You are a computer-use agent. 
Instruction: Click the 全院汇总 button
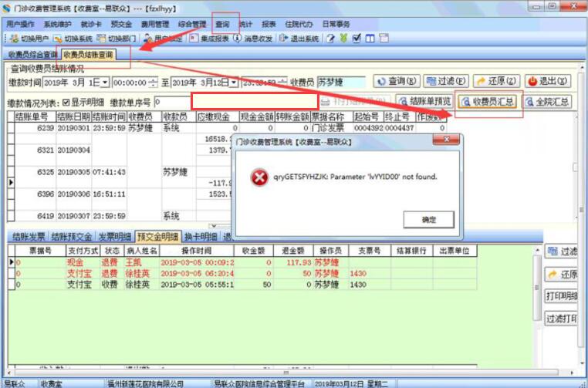(547, 102)
